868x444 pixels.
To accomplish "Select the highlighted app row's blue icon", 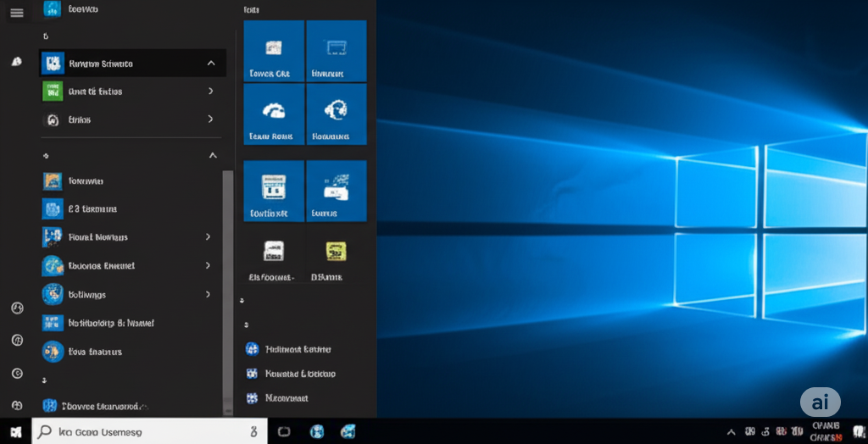I will pyautogui.click(x=53, y=64).
